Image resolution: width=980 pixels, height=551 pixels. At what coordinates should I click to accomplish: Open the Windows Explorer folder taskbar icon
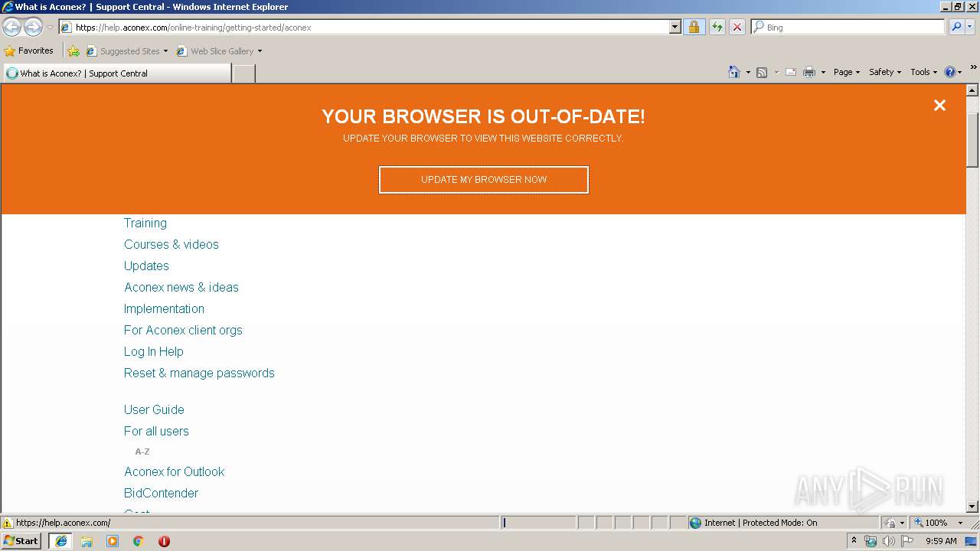(87, 541)
